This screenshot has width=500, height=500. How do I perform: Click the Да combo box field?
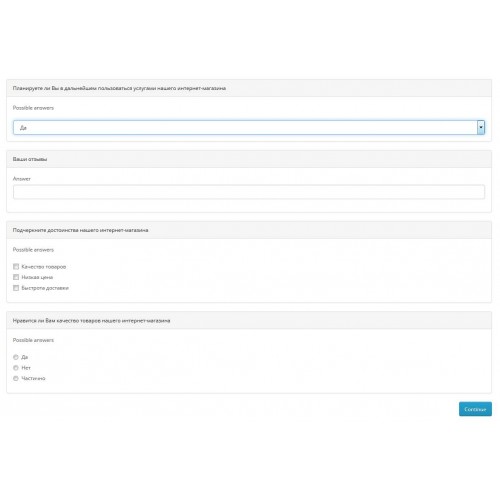[249, 127]
